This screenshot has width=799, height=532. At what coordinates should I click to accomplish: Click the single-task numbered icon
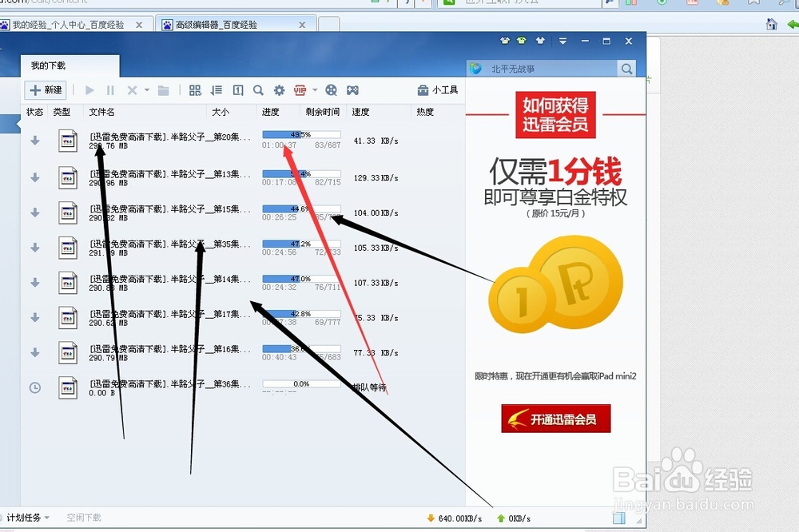pos(238,90)
